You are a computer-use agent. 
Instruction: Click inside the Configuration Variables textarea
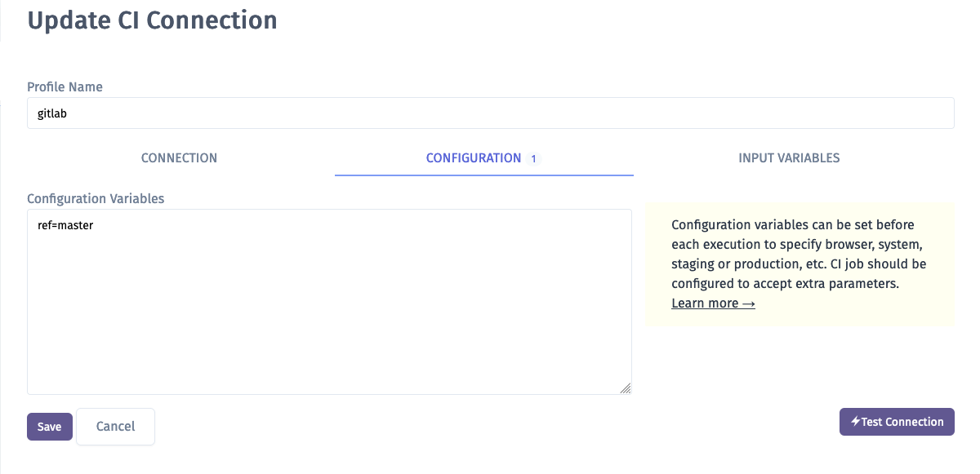329,302
